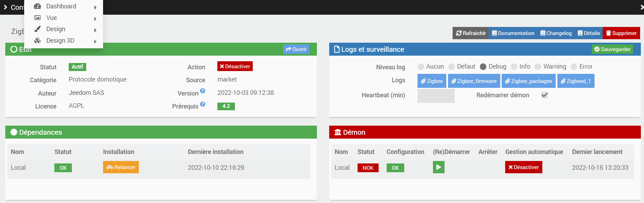644x203 pixels.
Task: Open the plugin Documentation
Action: 513,33
